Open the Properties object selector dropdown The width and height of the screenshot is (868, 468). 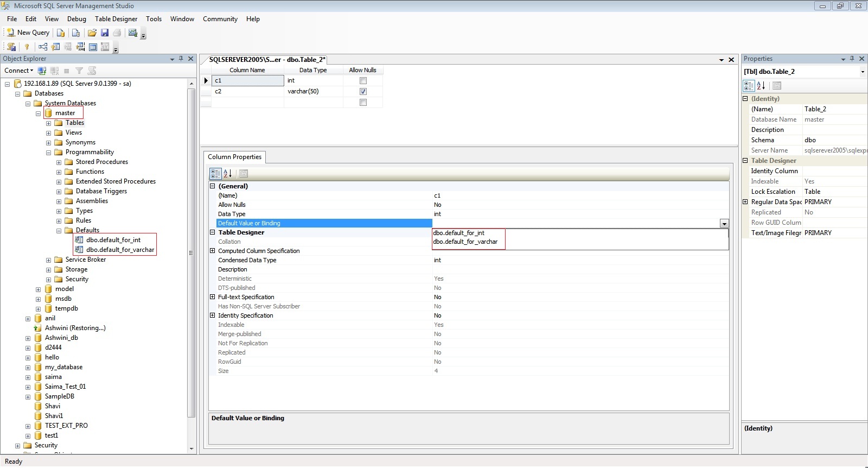(x=863, y=72)
